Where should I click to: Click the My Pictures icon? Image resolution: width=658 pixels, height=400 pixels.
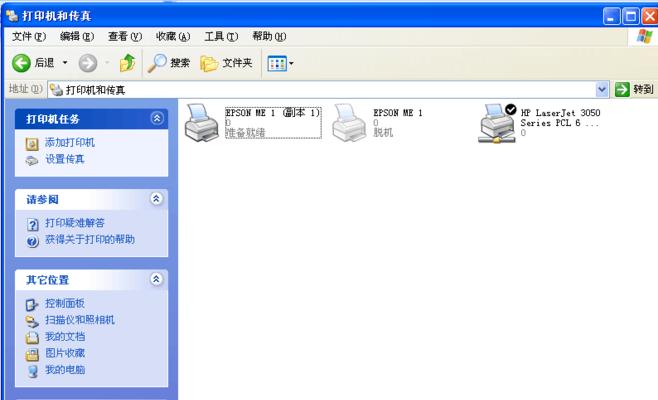[32, 355]
